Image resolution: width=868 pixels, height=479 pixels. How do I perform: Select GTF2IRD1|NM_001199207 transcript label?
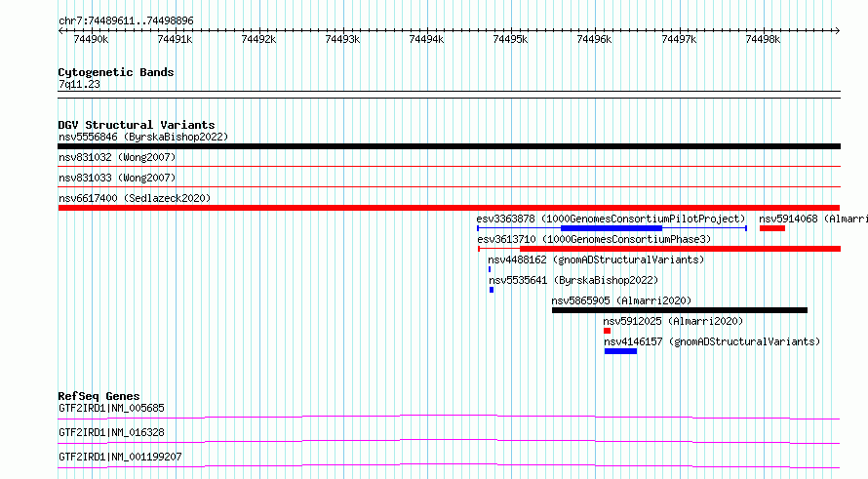click(120, 457)
